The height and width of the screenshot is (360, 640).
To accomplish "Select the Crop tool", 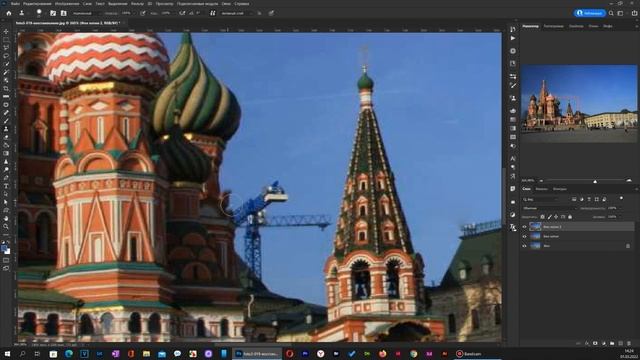I will tap(6, 89).
